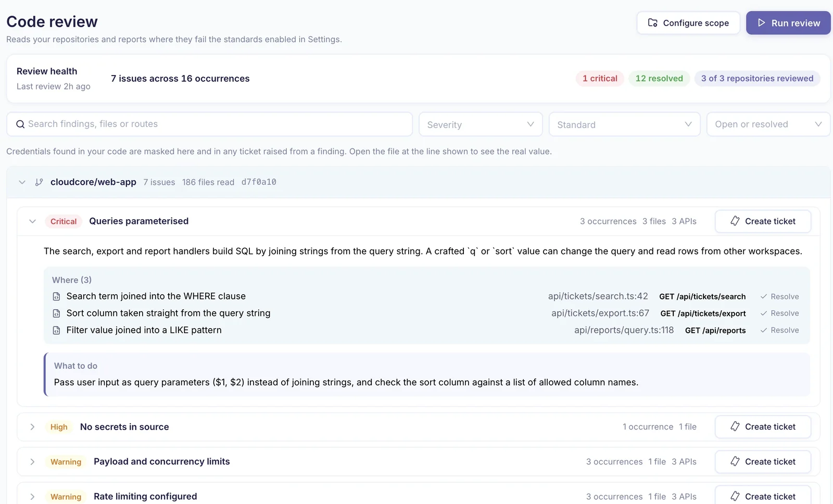Viewport: 833px width, 504px height.
Task: Open the Open or resolved dropdown
Action: coord(768,124)
